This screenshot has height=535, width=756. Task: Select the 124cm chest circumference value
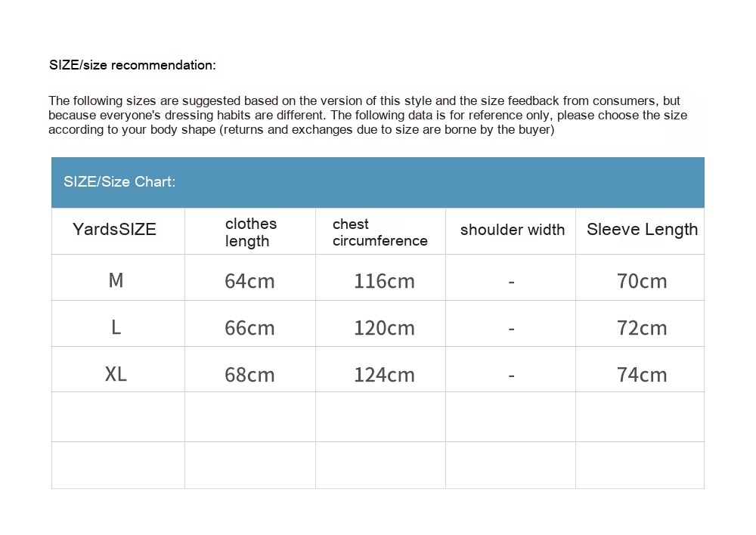(384, 375)
